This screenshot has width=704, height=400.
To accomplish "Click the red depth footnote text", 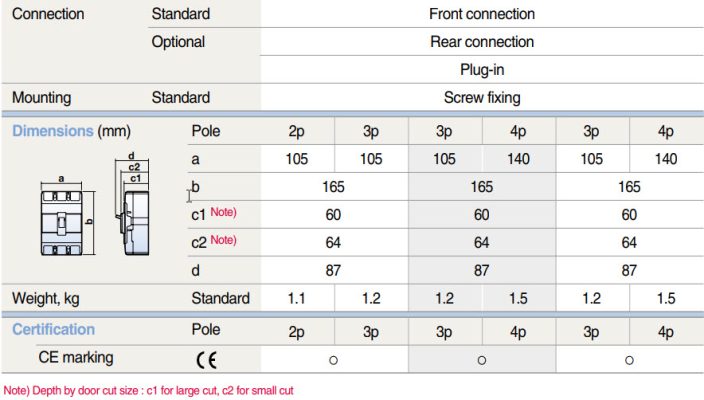I will point(149,391).
